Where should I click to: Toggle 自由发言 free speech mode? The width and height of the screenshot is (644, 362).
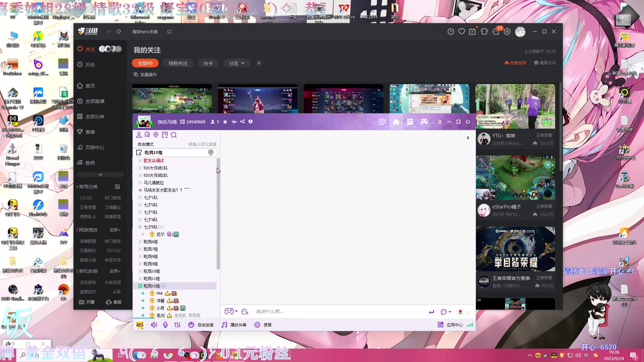click(201, 325)
